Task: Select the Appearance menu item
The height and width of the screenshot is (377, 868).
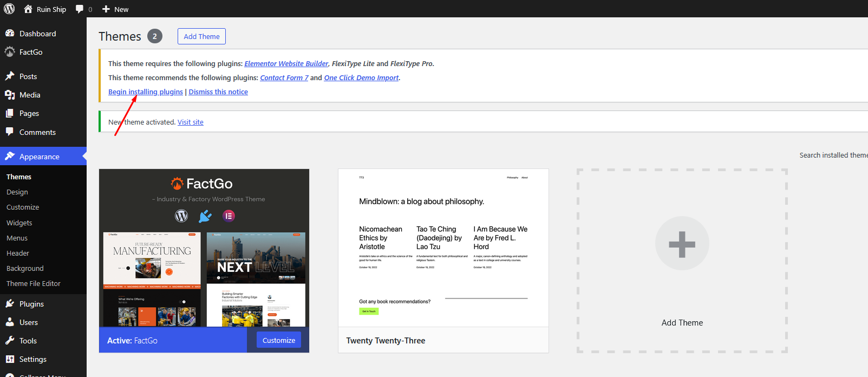Action: click(43, 157)
